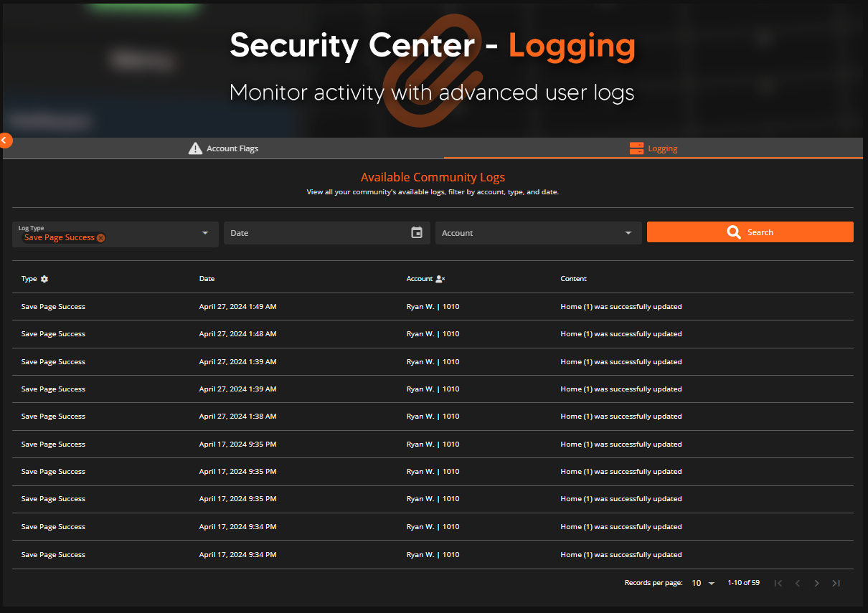The image size is (868, 613).
Task: Change the records per page dropdown
Action: click(703, 583)
